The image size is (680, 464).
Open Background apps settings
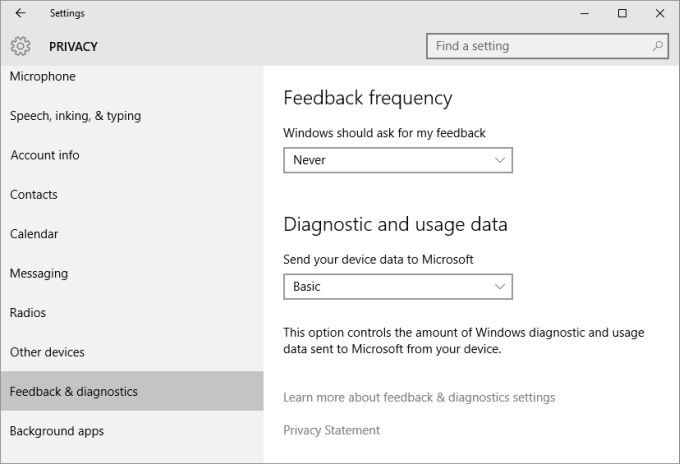click(132, 431)
